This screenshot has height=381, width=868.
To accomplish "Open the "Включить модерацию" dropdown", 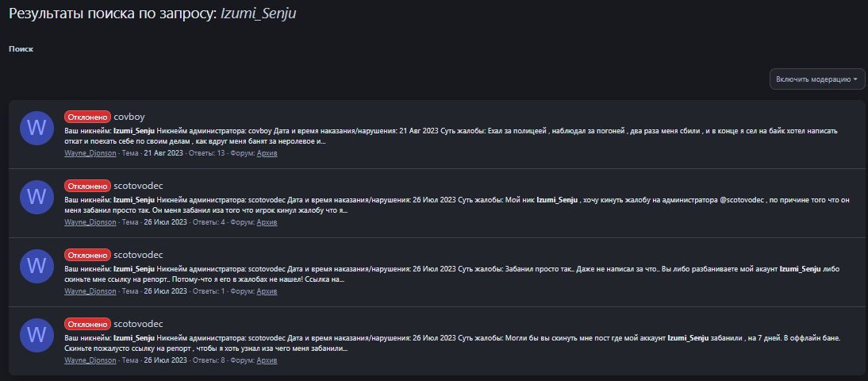I will (815, 79).
